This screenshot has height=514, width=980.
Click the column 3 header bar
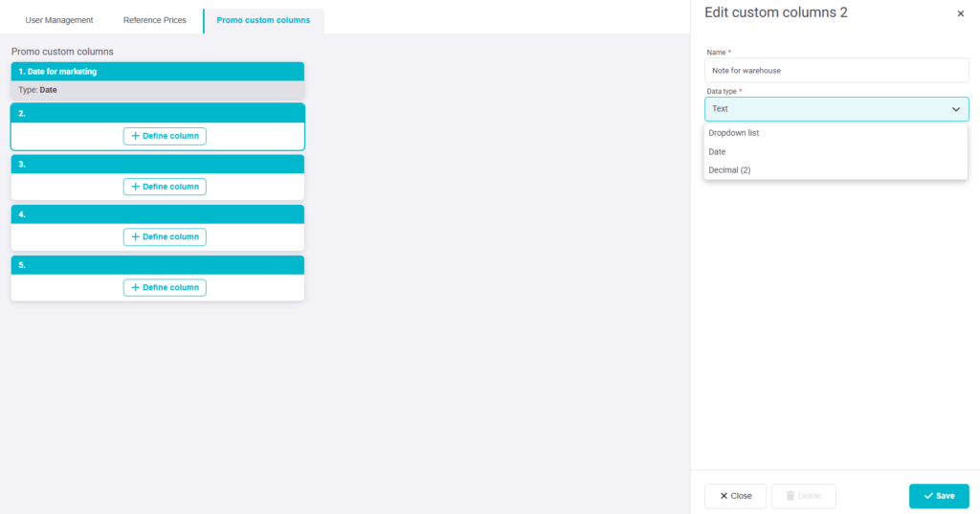[x=157, y=164]
